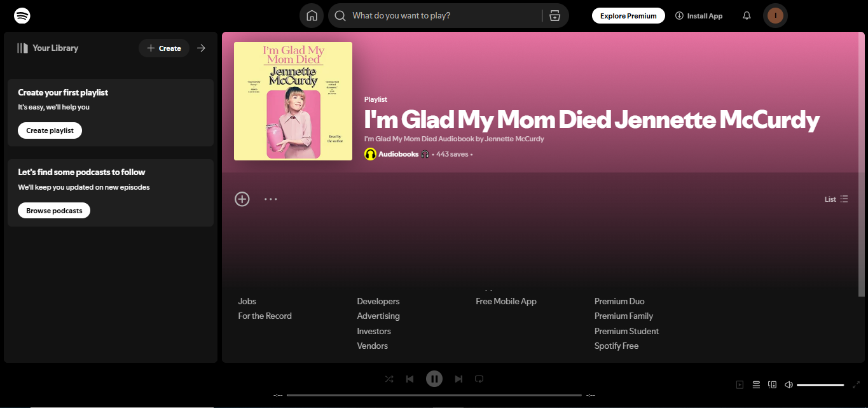Screen dimensions: 868x408
Task: Click the Explore Premium button
Action: pos(628,15)
